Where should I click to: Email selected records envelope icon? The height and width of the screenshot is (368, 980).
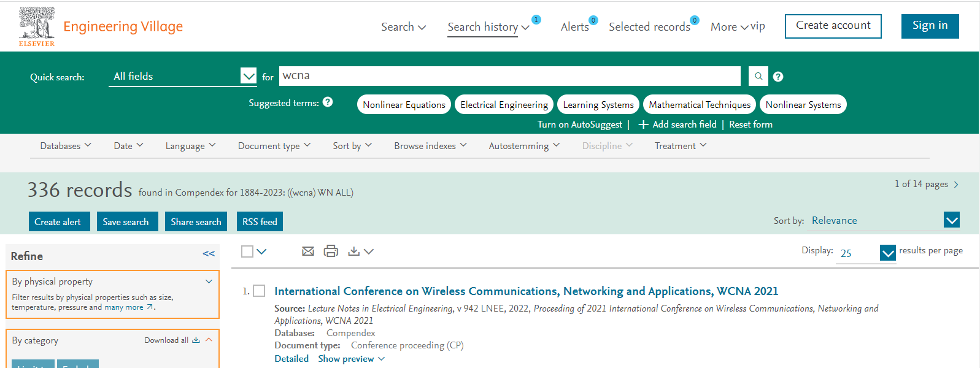(308, 251)
